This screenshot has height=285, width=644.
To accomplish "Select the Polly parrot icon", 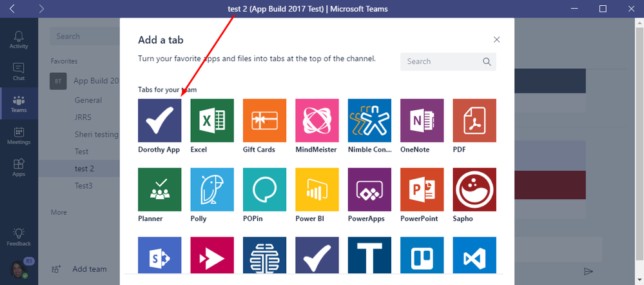I will tap(212, 190).
